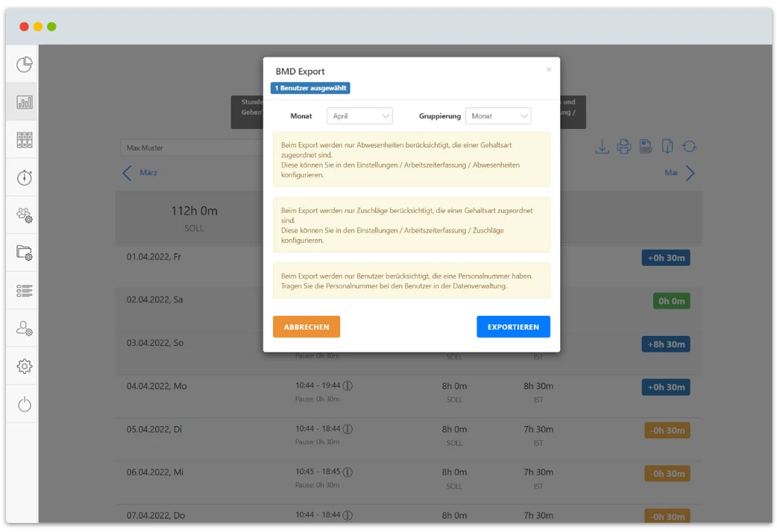Viewport: 777px width, 532px height.
Task: Open the gear settings sidebar icon
Action: [25, 366]
